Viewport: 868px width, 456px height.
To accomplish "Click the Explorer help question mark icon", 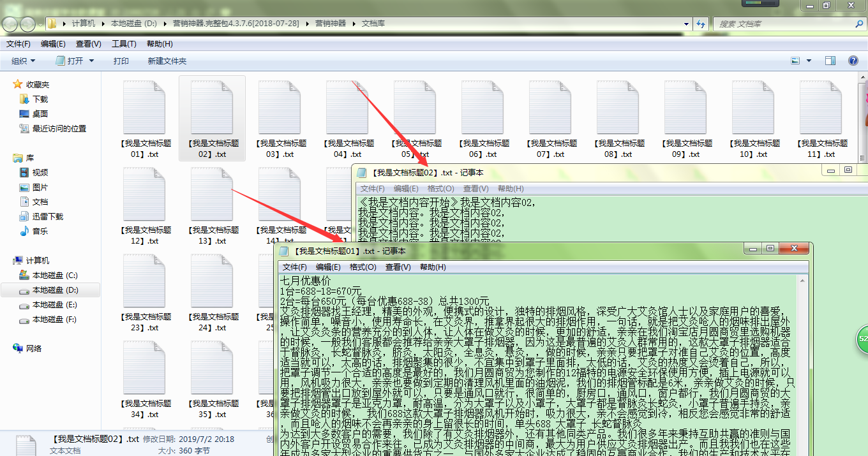I will pyautogui.click(x=853, y=61).
